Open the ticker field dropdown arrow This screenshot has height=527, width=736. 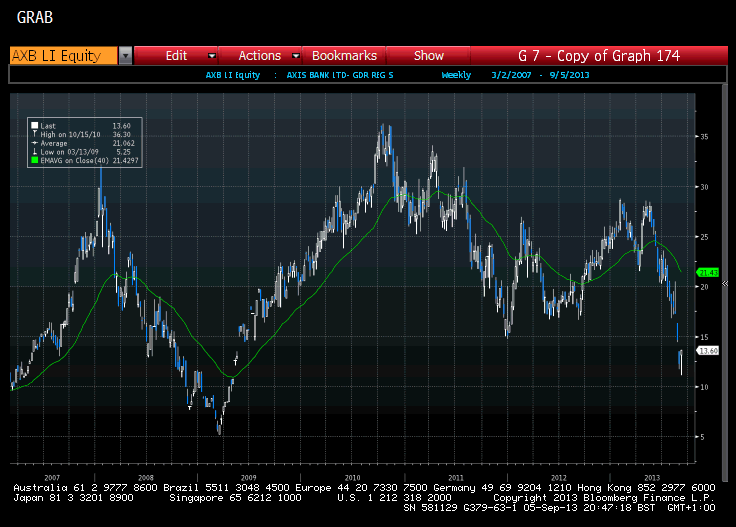[x=125, y=56]
